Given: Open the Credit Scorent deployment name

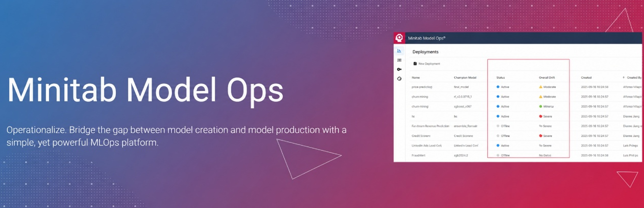Looking at the screenshot, I should pos(421,136).
